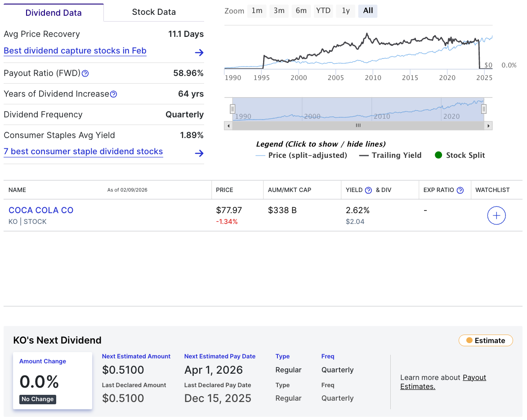
Task: Add Coca Cola to watchlist with plus icon
Action: [x=496, y=215]
